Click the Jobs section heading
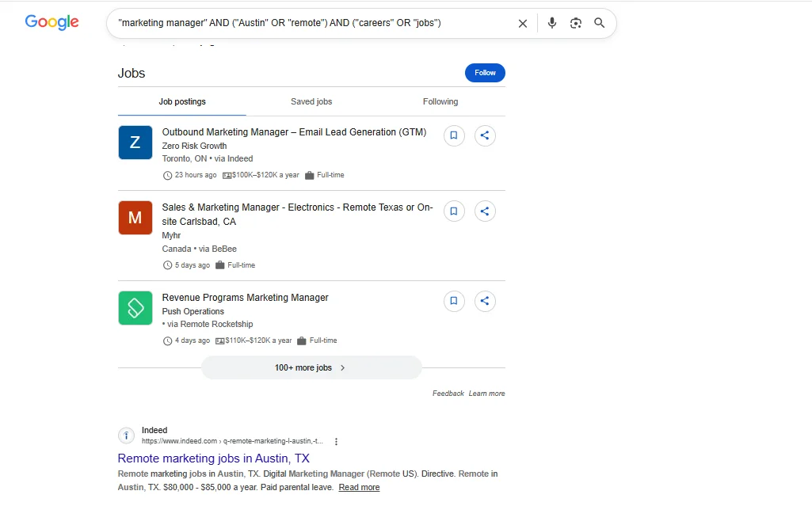812x506 pixels. [x=132, y=73]
